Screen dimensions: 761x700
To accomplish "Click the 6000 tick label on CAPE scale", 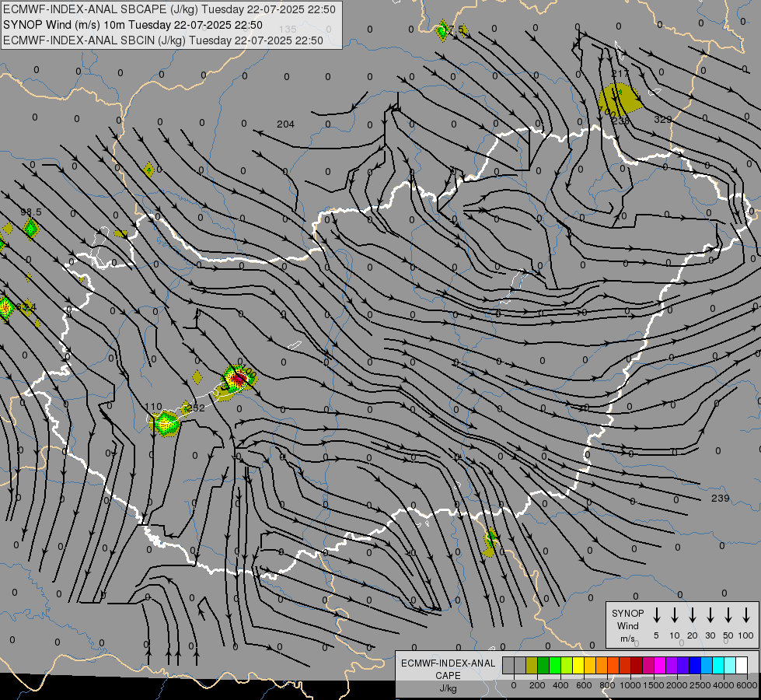I will pyautogui.click(x=747, y=685).
